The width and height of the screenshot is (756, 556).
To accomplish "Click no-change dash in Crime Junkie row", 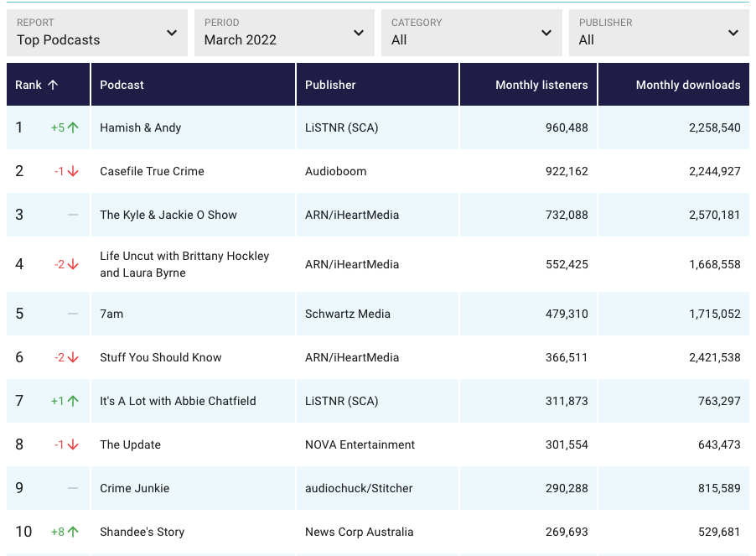I will click(x=73, y=488).
